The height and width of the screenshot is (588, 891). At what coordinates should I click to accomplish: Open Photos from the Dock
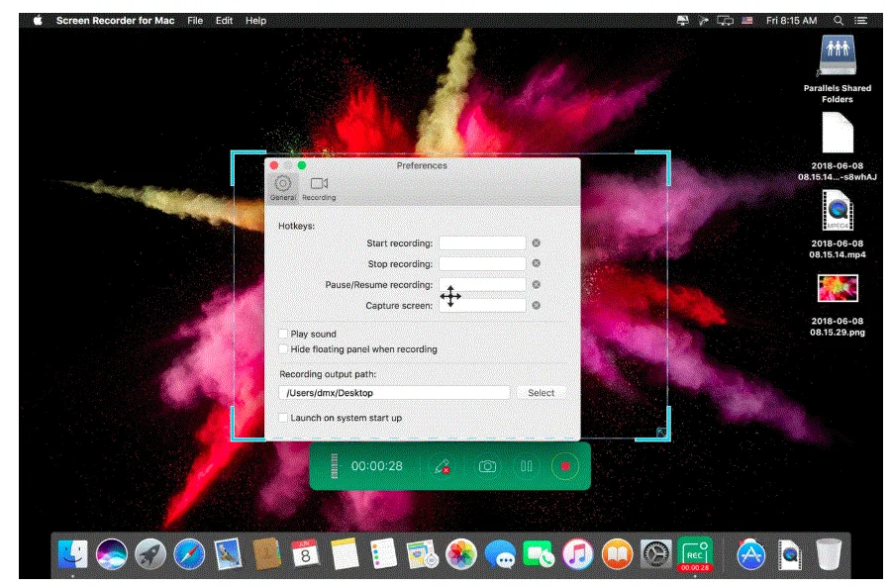pyautogui.click(x=460, y=554)
